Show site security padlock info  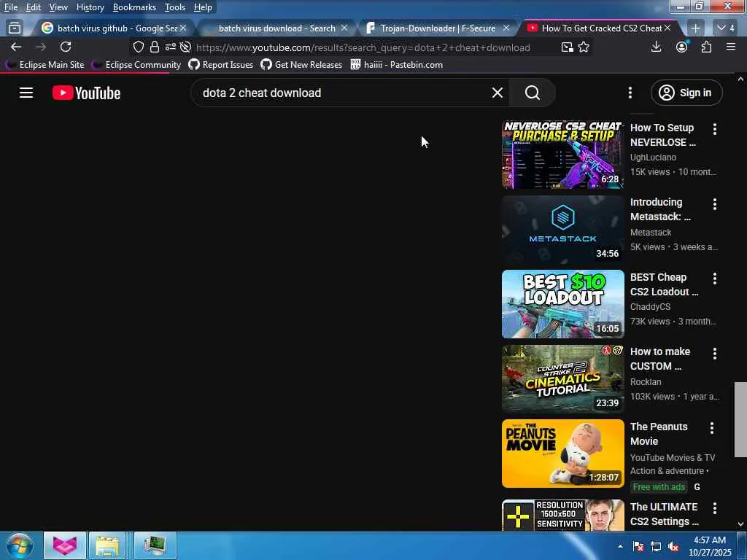[155, 47]
